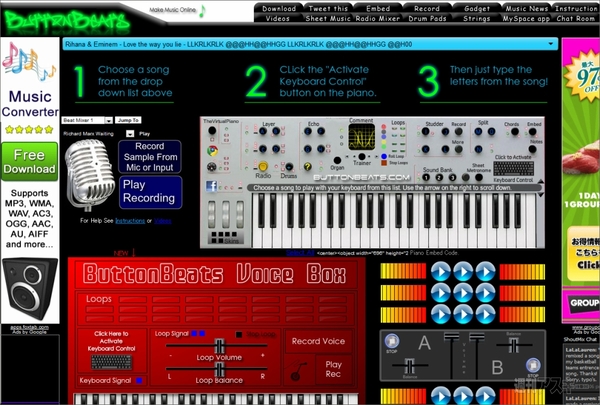Screen dimensions: 600x405
Task: Click the Select All embed code link
Action: pyautogui.click(x=300, y=253)
